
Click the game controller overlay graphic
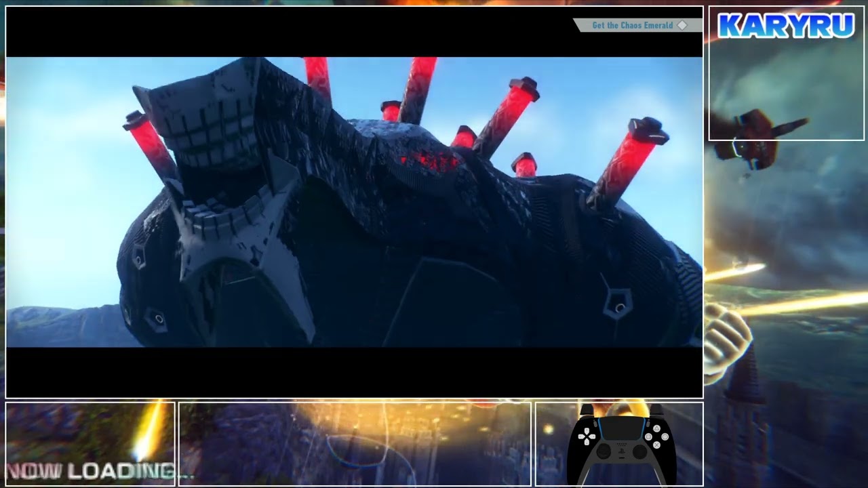[622, 445]
